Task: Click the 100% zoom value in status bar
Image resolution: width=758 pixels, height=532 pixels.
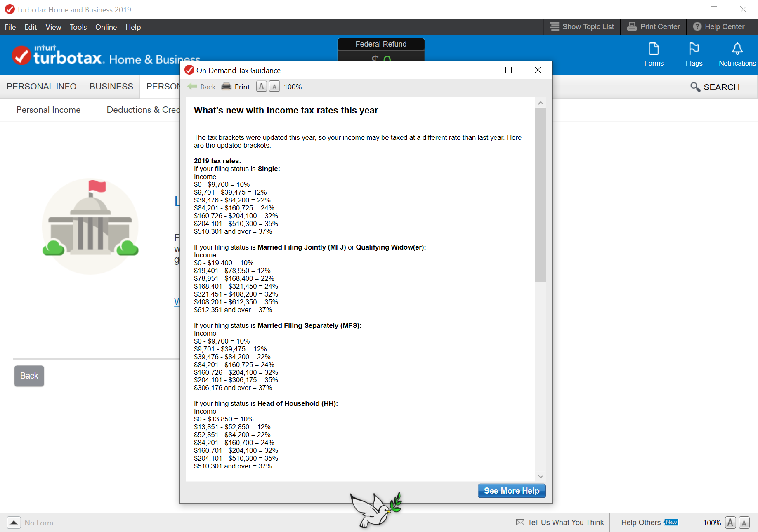Action: point(712,523)
